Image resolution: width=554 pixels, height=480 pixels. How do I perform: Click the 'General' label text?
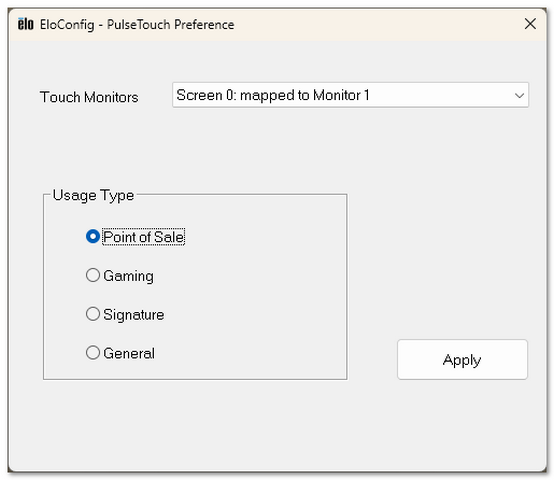(x=129, y=353)
